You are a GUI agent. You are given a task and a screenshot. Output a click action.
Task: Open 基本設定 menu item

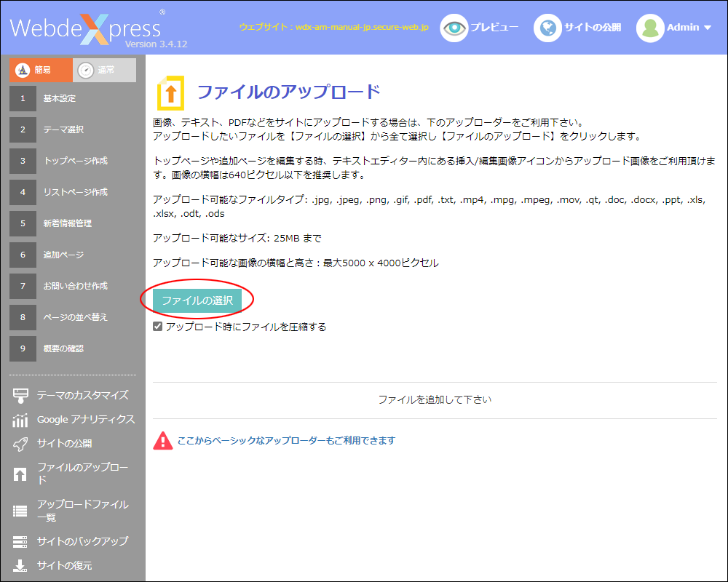coord(60,98)
